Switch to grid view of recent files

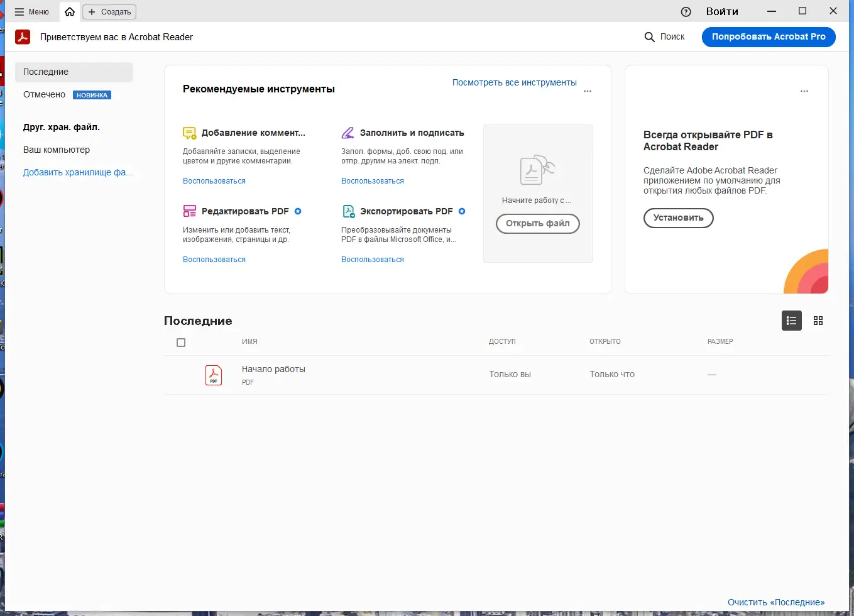click(818, 321)
